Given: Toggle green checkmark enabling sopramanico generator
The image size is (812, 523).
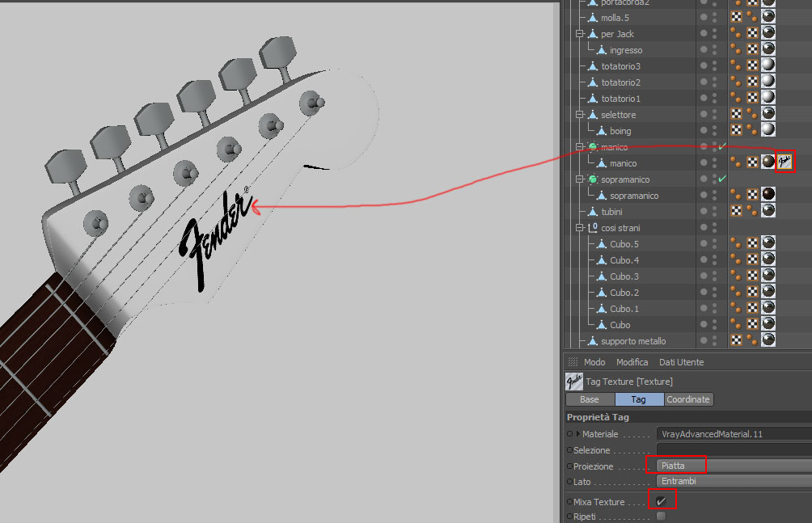Looking at the screenshot, I should (x=722, y=179).
